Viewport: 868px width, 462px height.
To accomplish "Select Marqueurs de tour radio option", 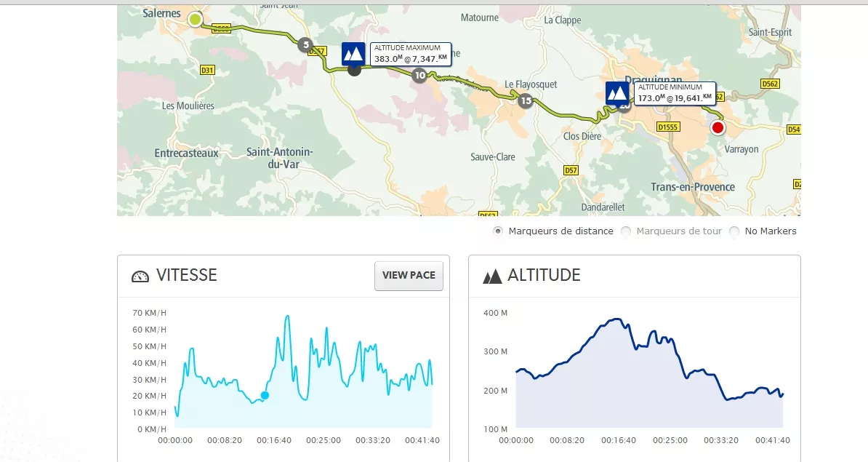I will click(x=625, y=231).
